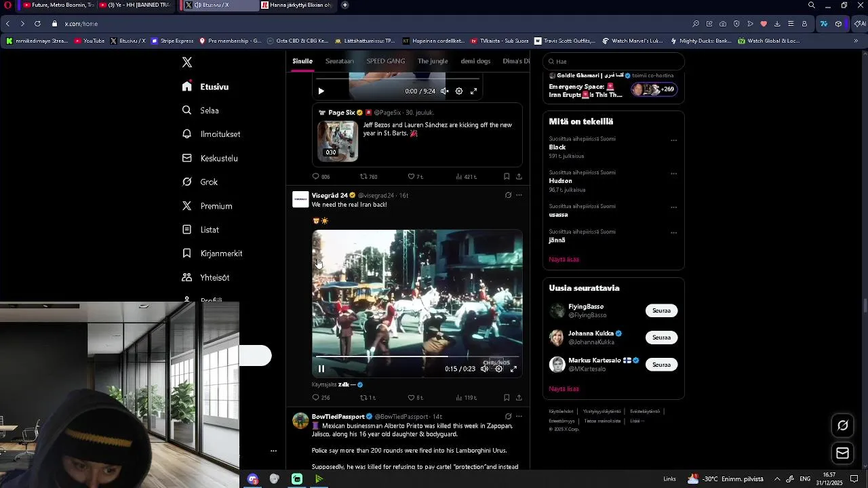The width and height of the screenshot is (868, 488).
Task: Open floating Grok button
Action: point(843,426)
